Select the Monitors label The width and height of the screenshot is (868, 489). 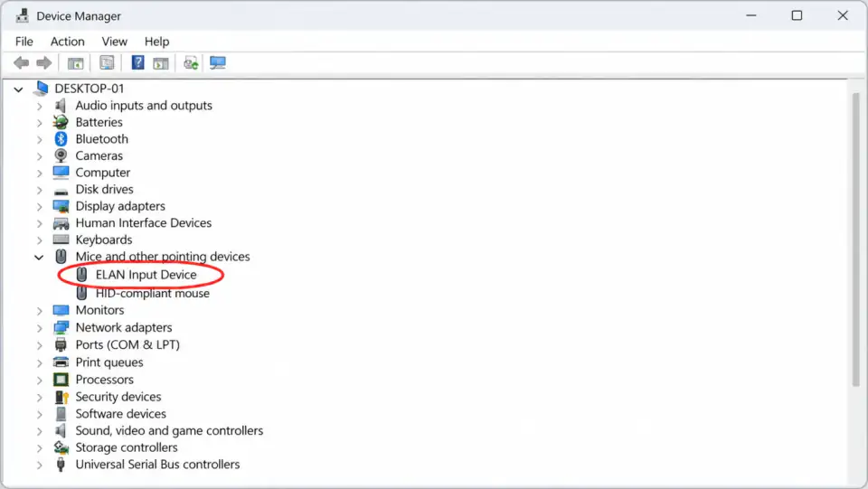pyautogui.click(x=99, y=310)
